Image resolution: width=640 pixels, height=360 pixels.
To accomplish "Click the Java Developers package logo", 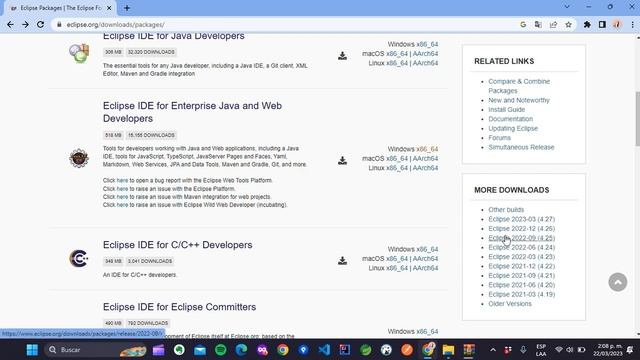I will point(79,53).
